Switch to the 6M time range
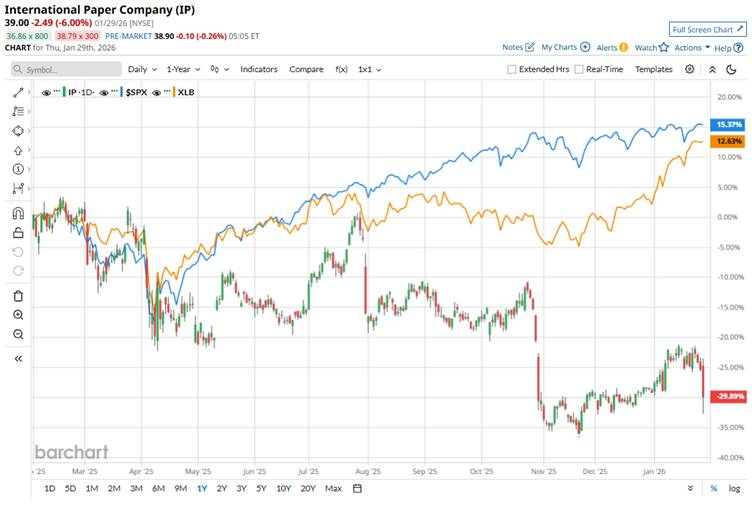 158,488
